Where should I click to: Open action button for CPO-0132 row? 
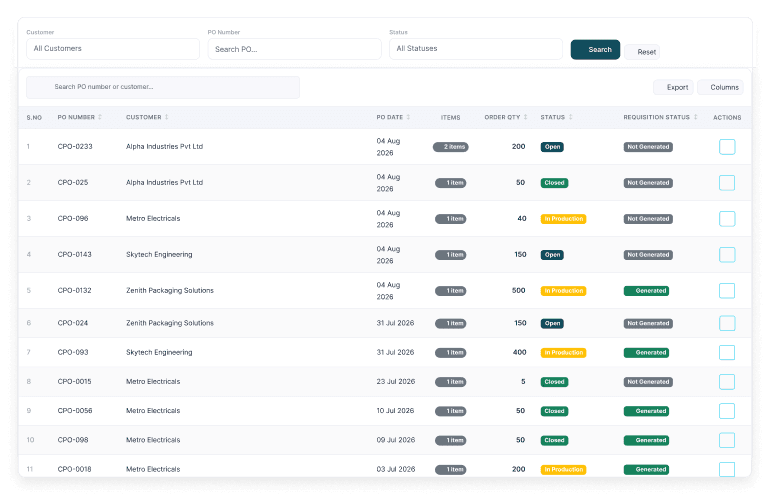[727, 291]
